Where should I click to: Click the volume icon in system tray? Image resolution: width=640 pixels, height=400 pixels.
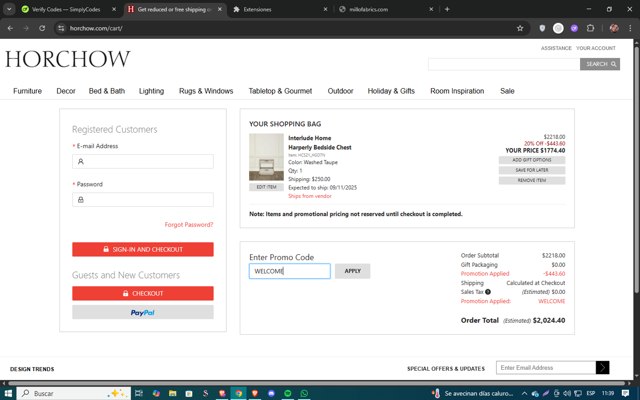(567, 393)
